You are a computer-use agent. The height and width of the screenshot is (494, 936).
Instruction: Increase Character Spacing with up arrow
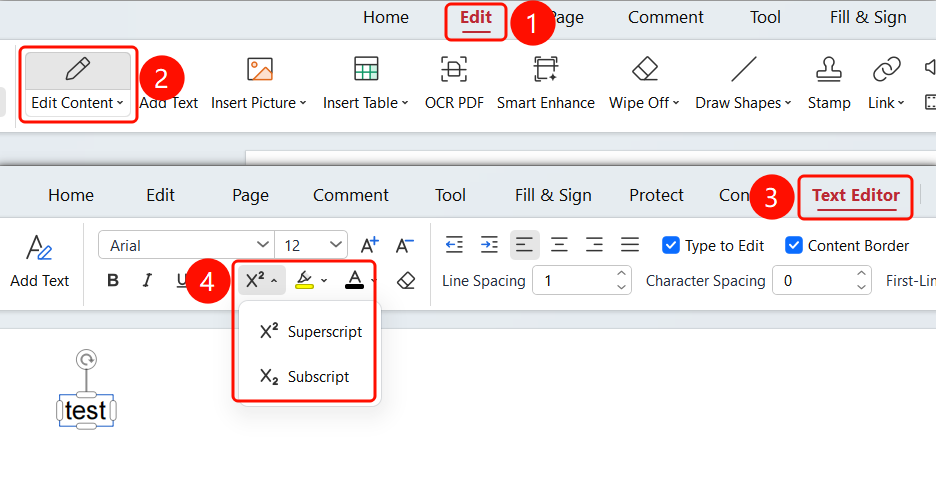click(x=861, y=273)
